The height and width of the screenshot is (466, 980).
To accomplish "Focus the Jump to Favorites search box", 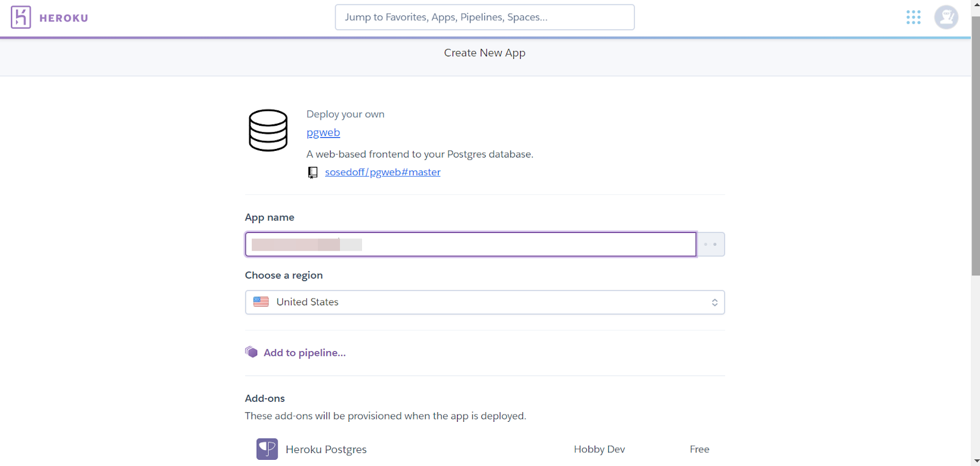I will [x=484, y=17].
